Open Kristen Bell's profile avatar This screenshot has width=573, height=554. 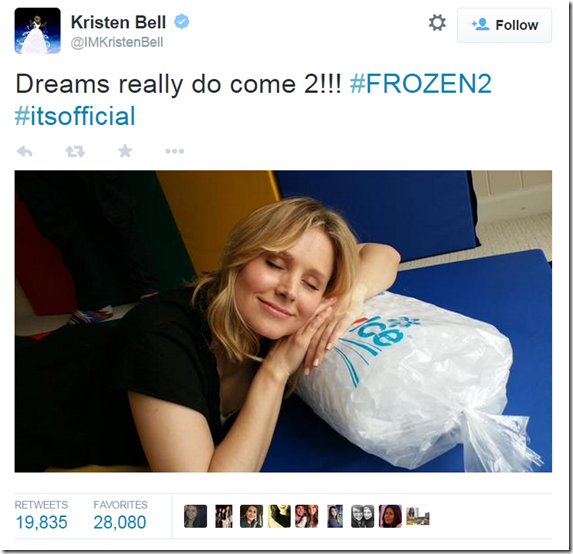pos(38,31)
